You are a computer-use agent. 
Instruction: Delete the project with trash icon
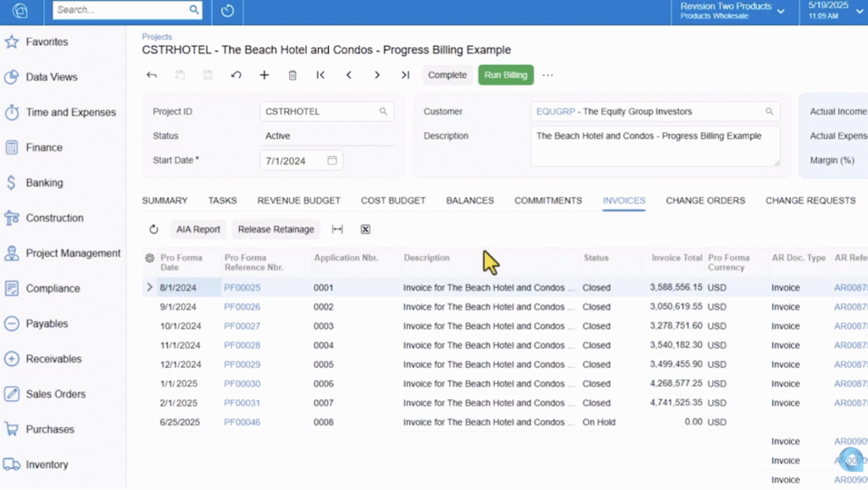[292, 75]
